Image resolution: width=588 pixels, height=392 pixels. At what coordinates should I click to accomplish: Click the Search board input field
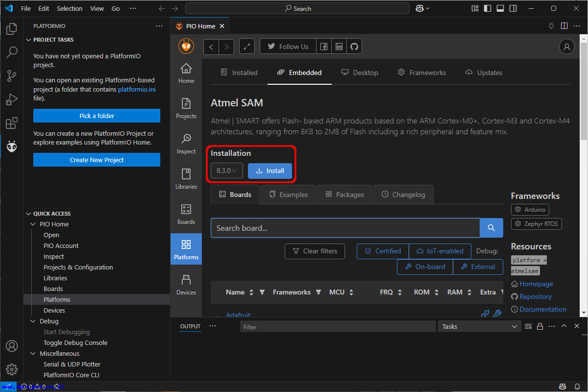click(x=345, y=228)
